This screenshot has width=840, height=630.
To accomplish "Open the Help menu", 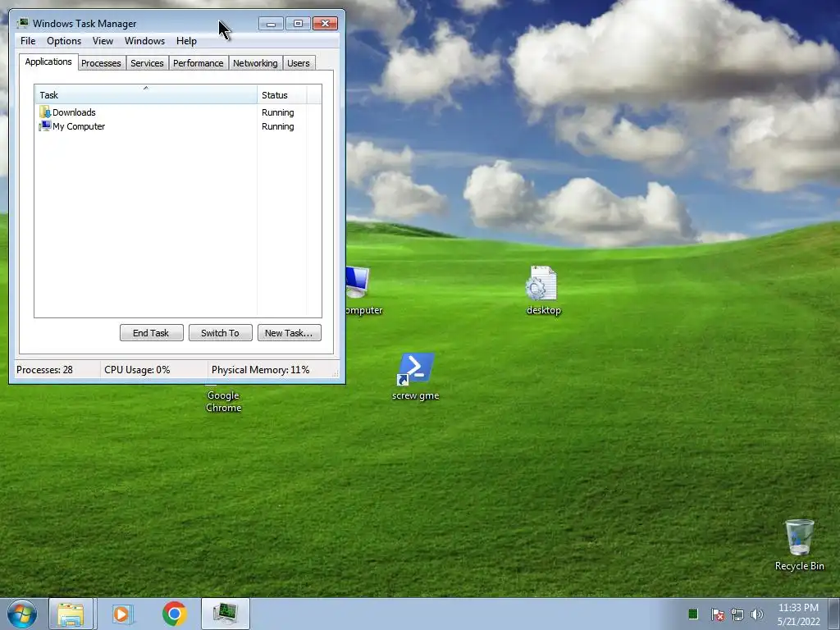I will [x=186, y=41].
